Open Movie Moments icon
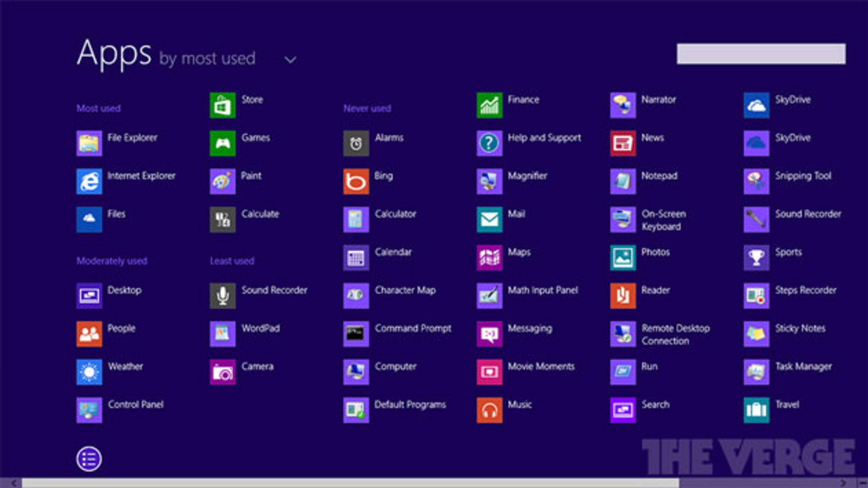The width and height of the screenshot is (868, 488). (489, 372)
